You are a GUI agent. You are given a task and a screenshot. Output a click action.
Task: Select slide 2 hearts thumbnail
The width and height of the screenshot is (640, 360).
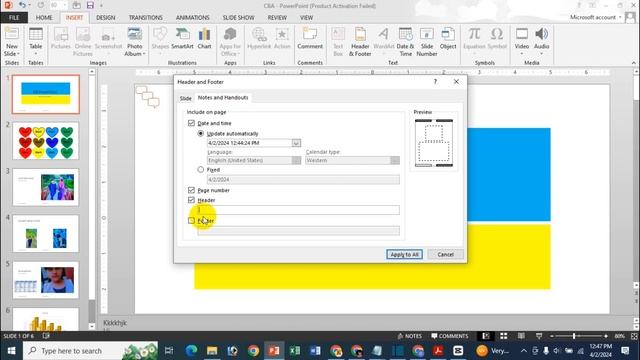46,141
